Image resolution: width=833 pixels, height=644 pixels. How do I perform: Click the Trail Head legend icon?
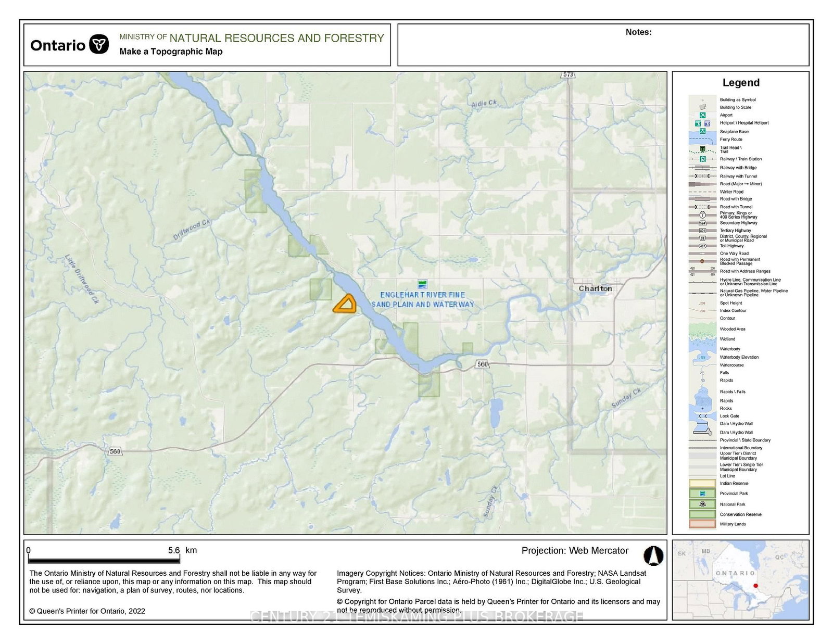pos(702,149)
